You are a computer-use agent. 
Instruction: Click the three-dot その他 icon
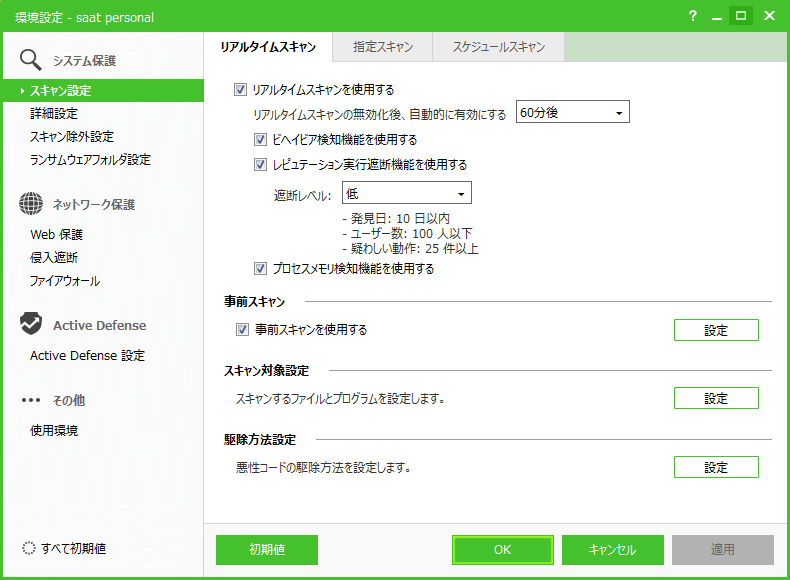[31, 400]
